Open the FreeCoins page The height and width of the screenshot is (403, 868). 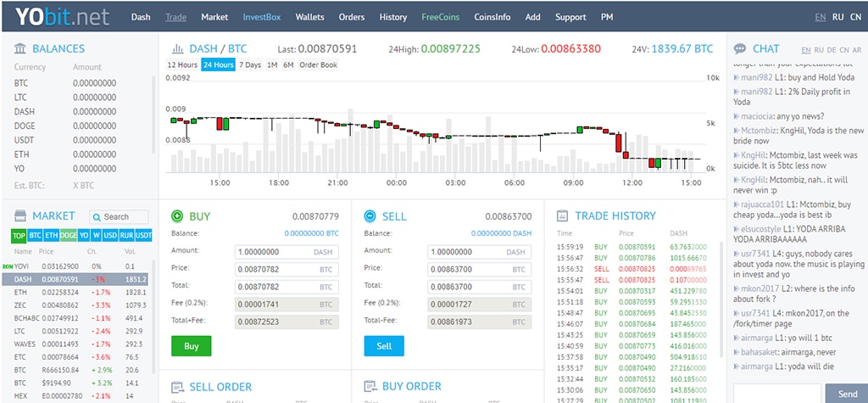point(441,17)
